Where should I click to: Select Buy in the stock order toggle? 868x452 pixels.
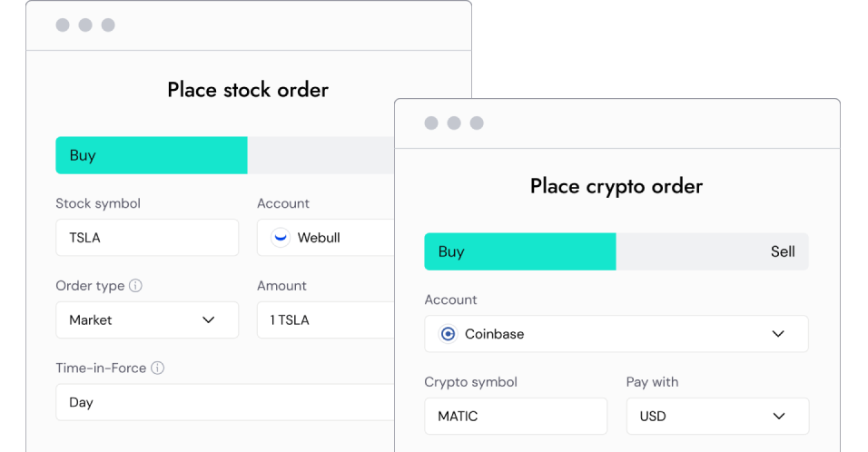coord(152,155)
